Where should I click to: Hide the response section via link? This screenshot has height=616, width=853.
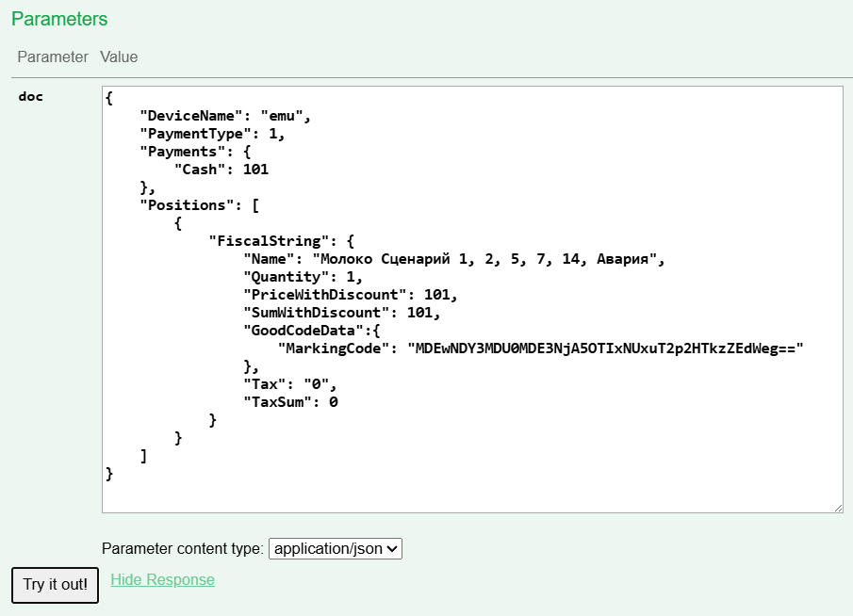coord(162,580)
